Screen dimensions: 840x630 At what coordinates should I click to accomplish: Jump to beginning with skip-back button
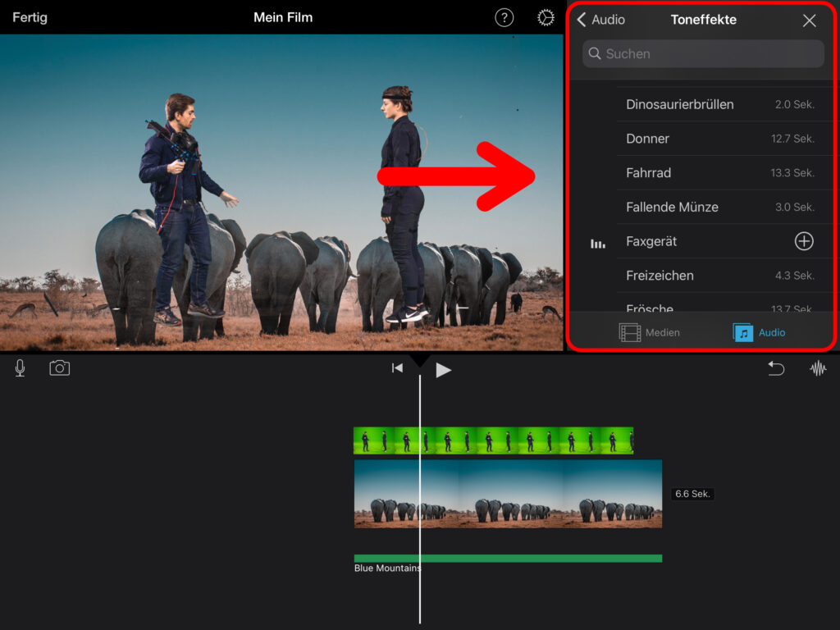[x=397, y=368]
